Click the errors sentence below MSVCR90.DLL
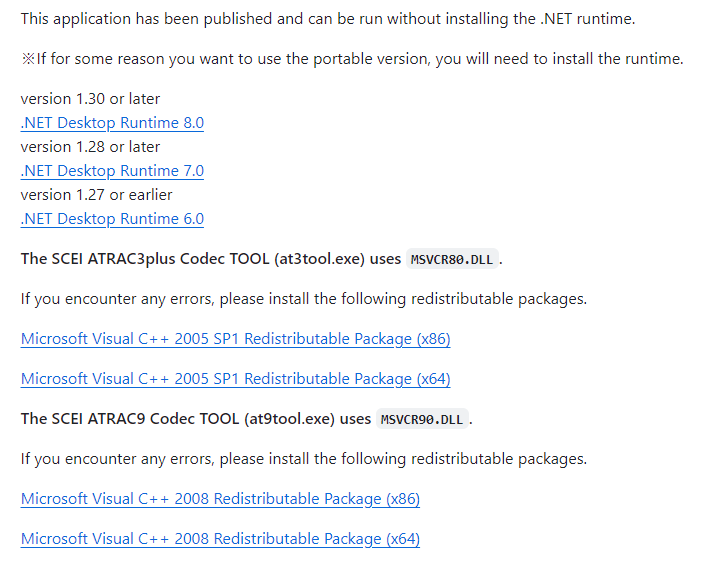The height and width of the screenshot is (571, 709). (304, 459)
